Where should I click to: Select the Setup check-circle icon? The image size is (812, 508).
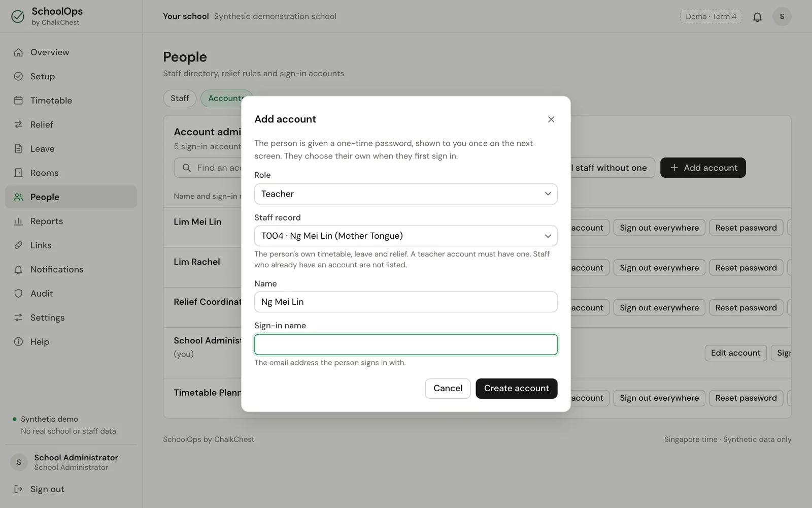[x=18, y=76]
